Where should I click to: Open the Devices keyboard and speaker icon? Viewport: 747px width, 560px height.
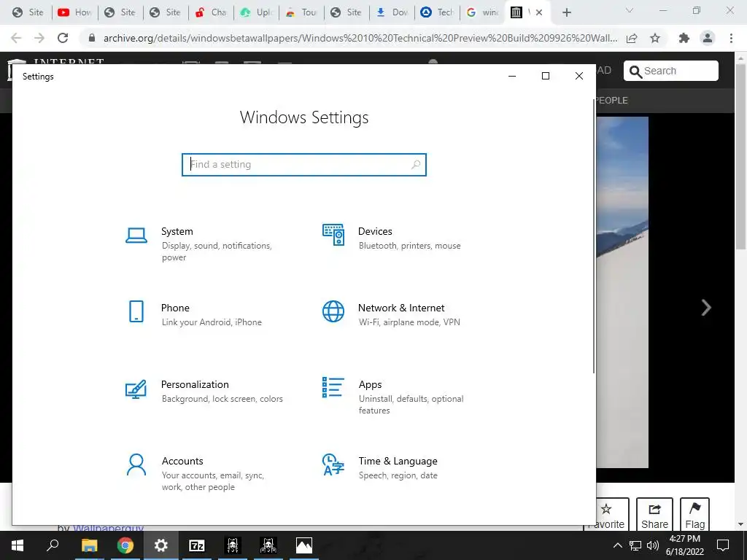pos(333,235)
